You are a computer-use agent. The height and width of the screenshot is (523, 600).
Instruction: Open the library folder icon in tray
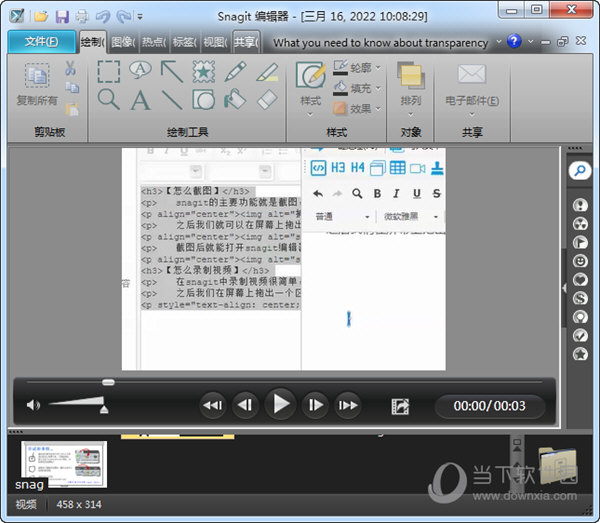[x=557, y=466]
